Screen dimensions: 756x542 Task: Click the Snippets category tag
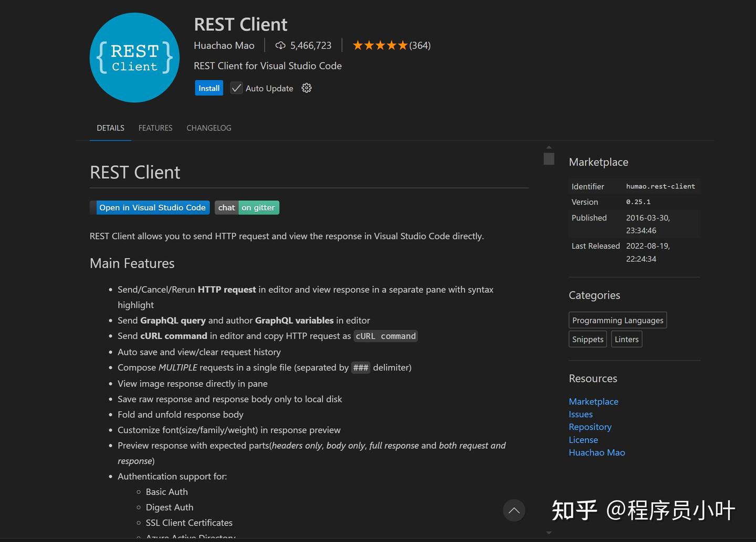pos(587,339)
